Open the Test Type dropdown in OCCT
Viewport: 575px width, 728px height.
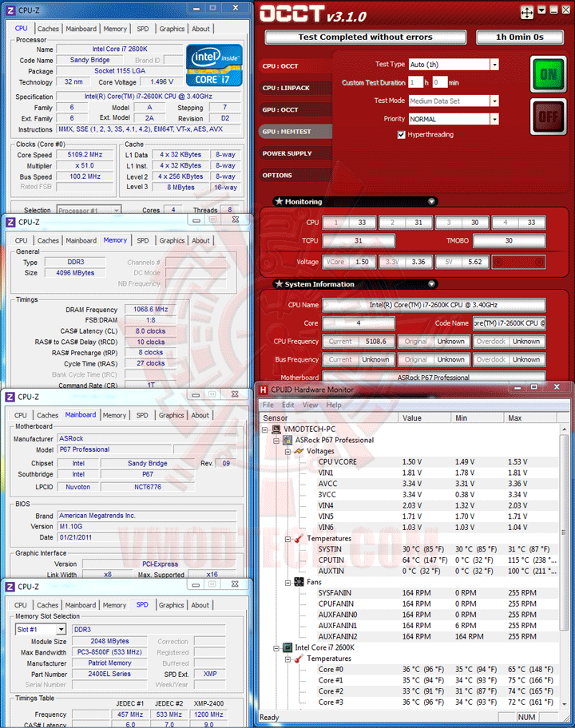[494, 65]
